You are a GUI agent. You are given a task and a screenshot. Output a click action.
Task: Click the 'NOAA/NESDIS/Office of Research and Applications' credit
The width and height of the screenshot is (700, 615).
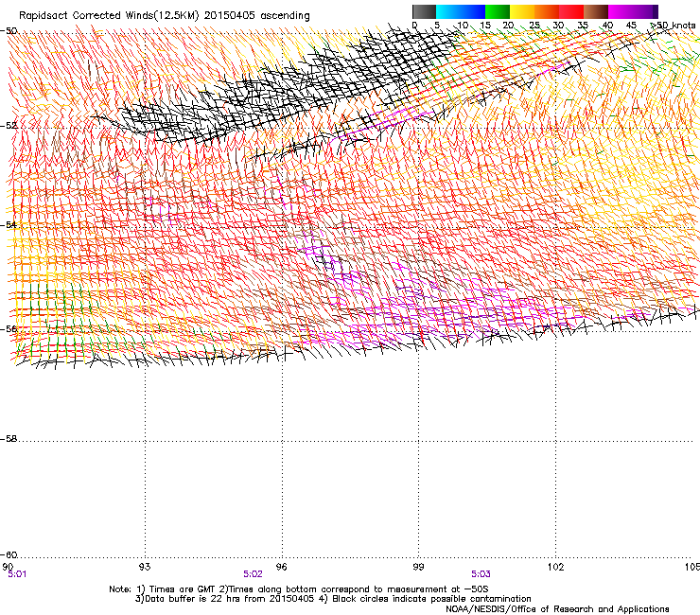557,609
